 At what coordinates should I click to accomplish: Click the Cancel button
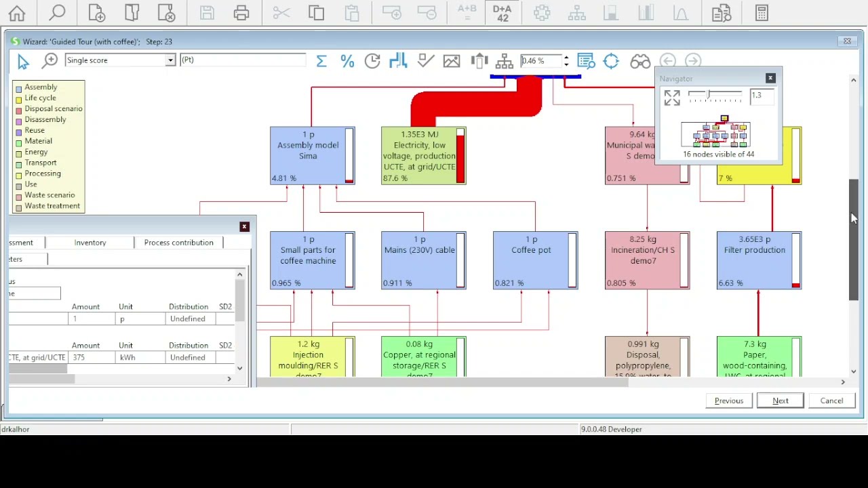point(832,401)
